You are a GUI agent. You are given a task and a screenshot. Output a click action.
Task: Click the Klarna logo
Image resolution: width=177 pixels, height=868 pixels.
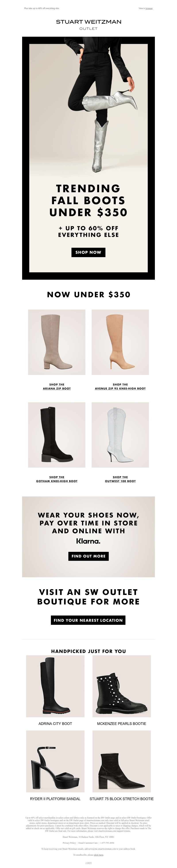(88, 541)
